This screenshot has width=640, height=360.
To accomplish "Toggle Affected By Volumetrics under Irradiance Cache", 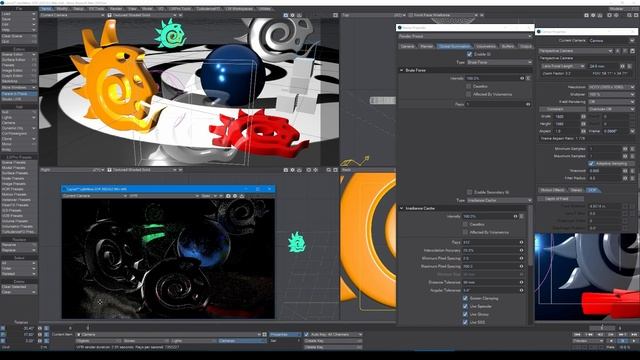I will [x=465, y=232].
